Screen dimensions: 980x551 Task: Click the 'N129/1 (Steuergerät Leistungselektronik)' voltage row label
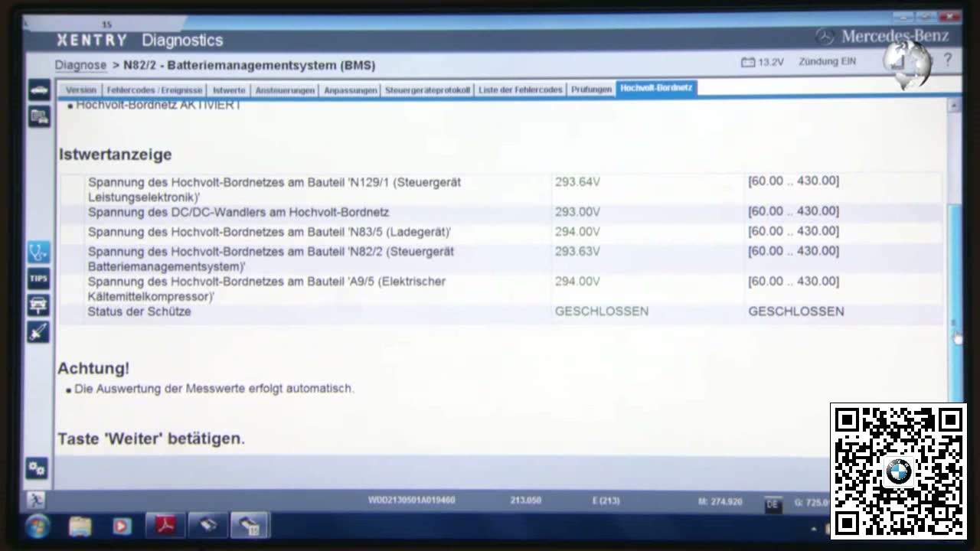(x=274, y=190)
